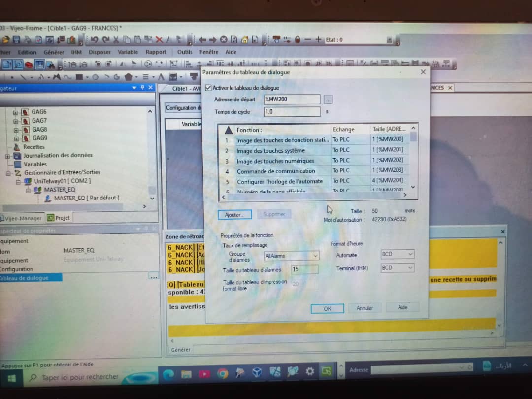This screenshot has height=399, width=532.
Task: Open the Automate BCD format dropdown
Action: pyautogui.click(x=410, y=254)
